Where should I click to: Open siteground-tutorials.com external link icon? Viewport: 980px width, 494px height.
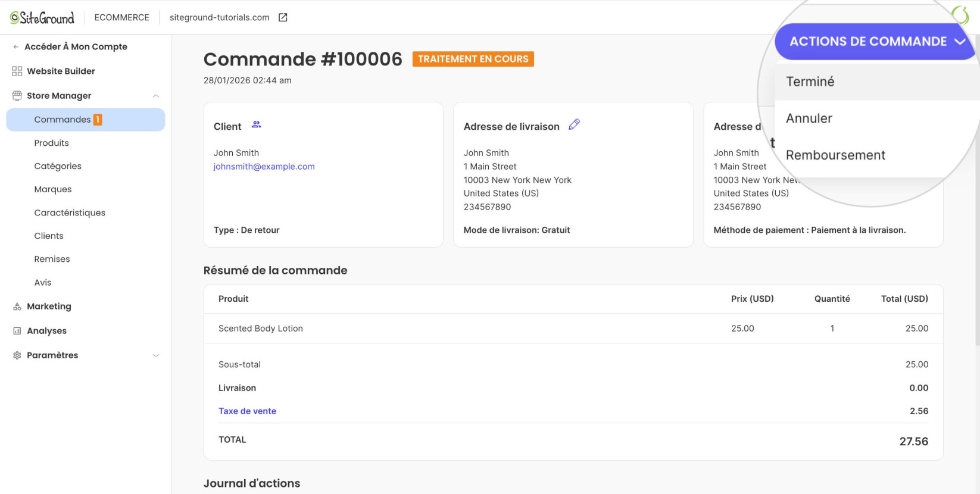click(x=283, y=17)
